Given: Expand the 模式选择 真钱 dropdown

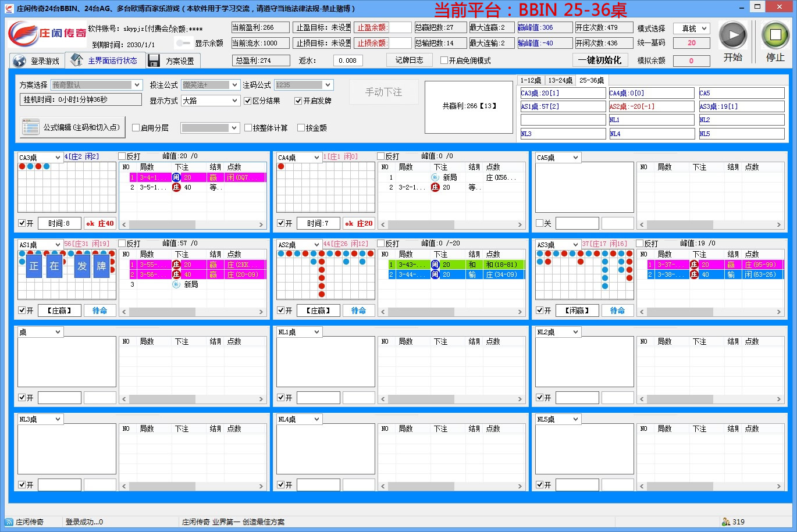Looking at the screenshot, I should 691,28.
